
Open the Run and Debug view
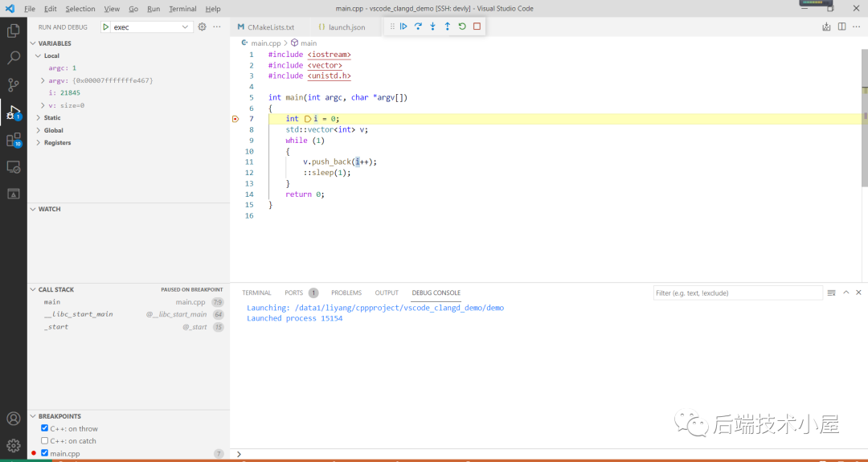14,112
